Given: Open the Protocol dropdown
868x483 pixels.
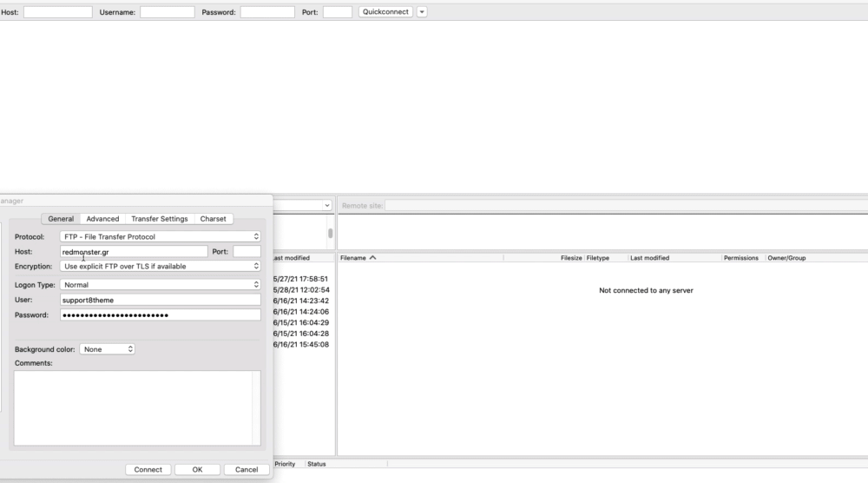Looking at the screenshot, I should (160, 236).
